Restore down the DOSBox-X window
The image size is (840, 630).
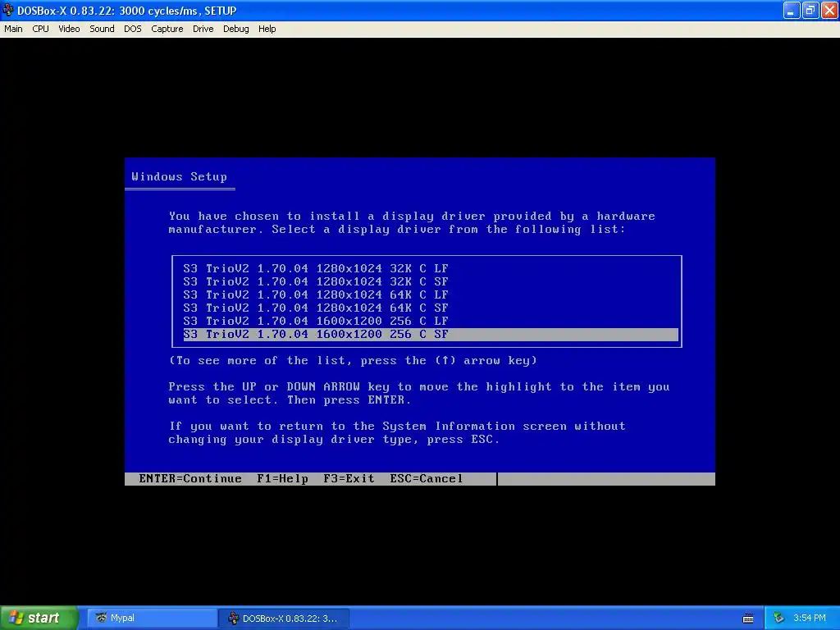click(810, 10)
